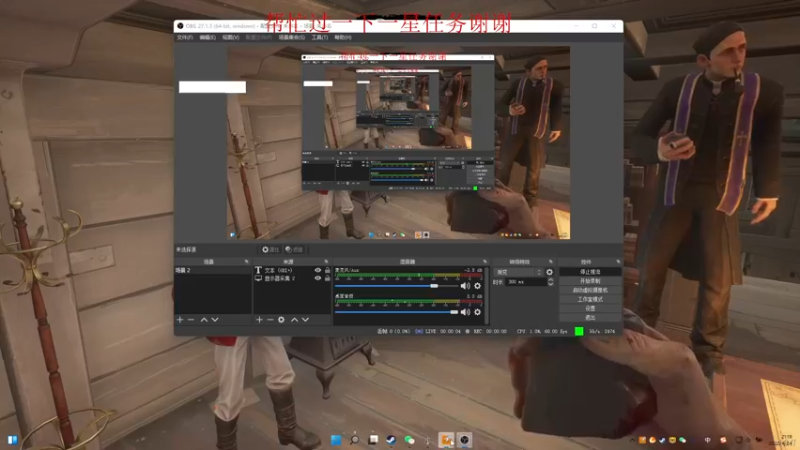Open transition properties gear icon
The height and width of the screenshot is (450, 800).
549,272
